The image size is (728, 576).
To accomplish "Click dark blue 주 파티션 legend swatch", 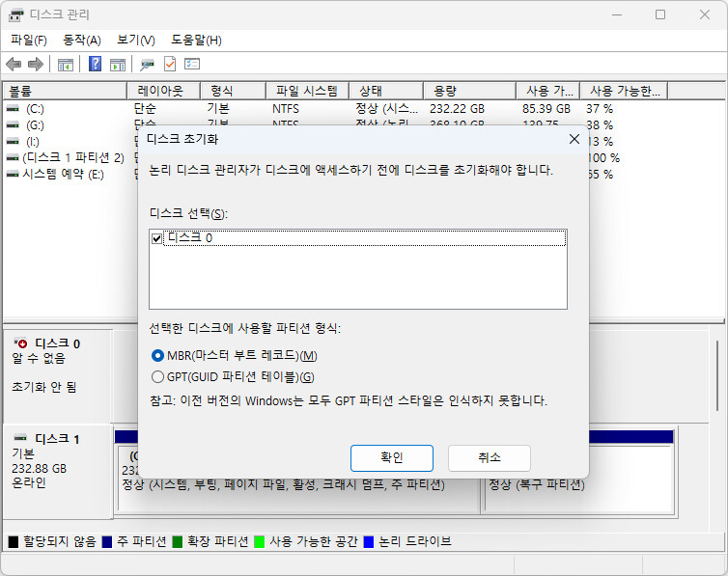I will coord(107,541).
